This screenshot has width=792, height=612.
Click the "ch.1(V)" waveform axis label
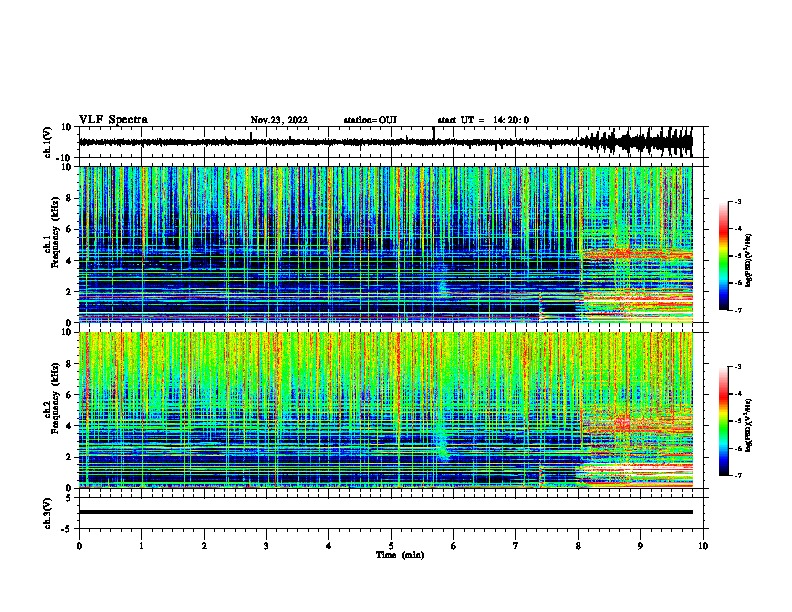pyautogui.click(x=47, y=142)
